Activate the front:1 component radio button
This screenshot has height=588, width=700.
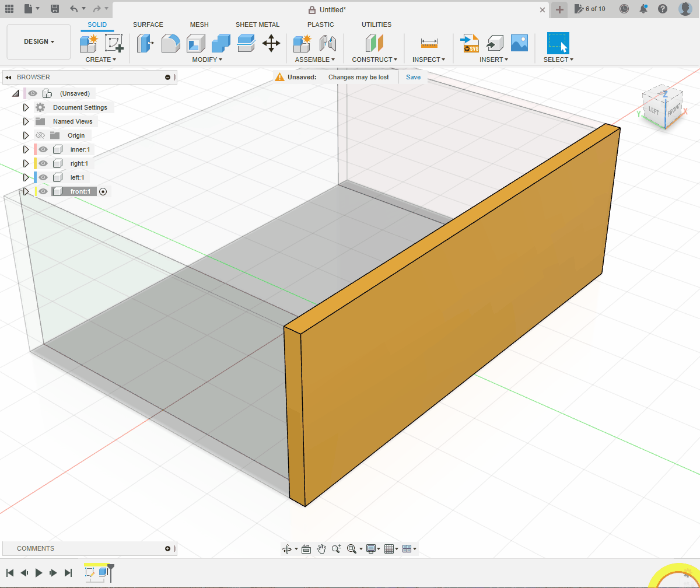pos(103,191)
